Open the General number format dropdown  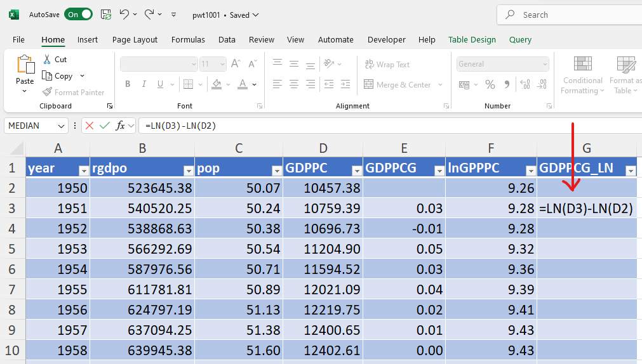545,64
